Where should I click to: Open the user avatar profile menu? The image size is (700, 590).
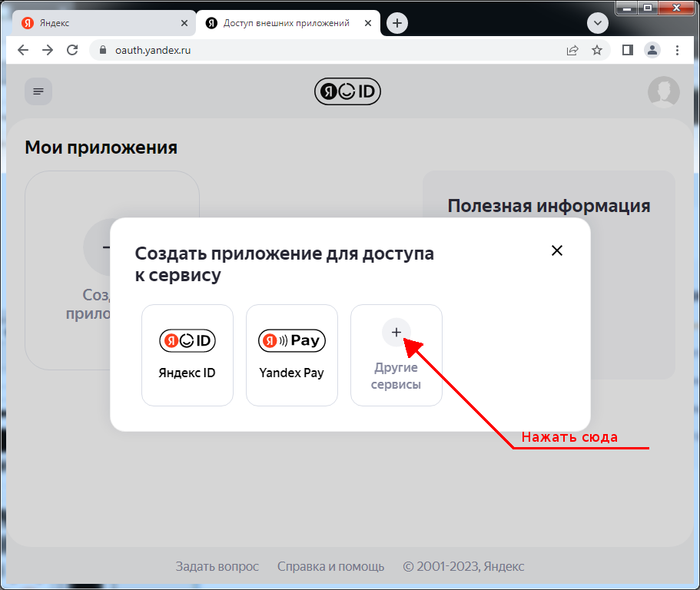(x=663, y=92)
